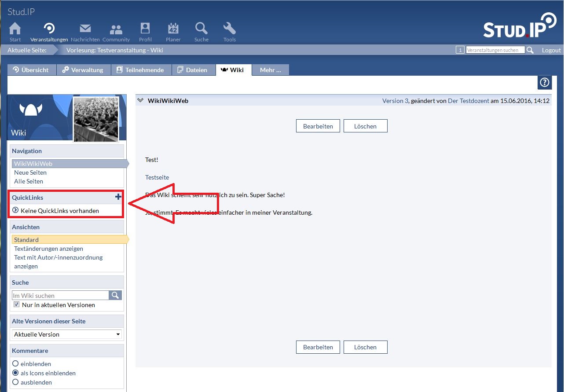
Task: Go to the Start home icon
Action: pos(15,29)
